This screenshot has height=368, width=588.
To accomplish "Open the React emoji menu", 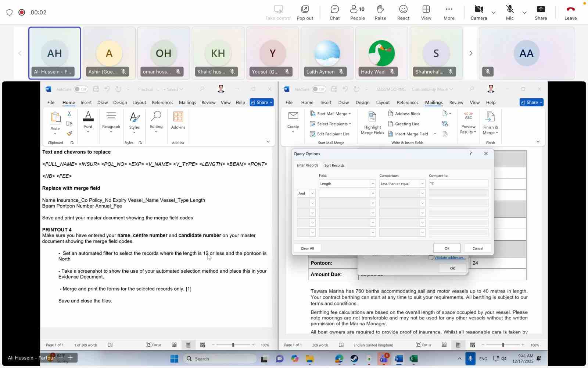I will 403,12.
